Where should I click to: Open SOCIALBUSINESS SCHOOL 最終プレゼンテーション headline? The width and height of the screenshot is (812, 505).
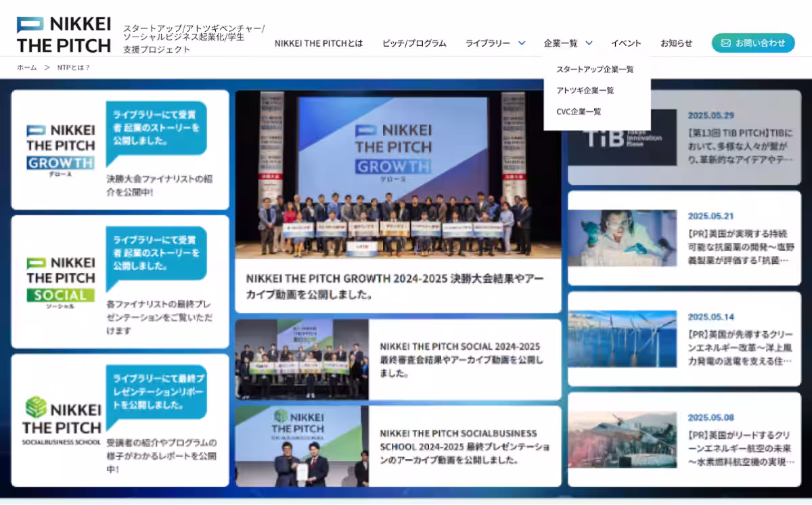pos(465,446)
